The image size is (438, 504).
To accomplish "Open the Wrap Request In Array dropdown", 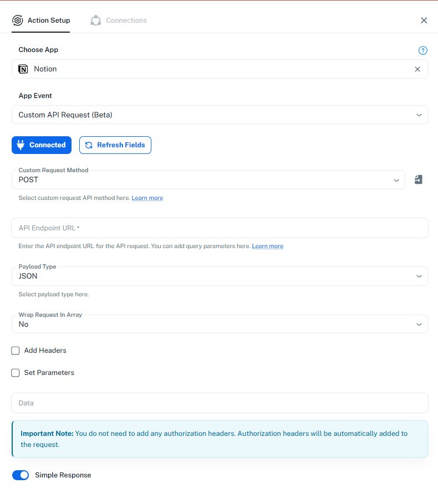I will click(220, 324).
